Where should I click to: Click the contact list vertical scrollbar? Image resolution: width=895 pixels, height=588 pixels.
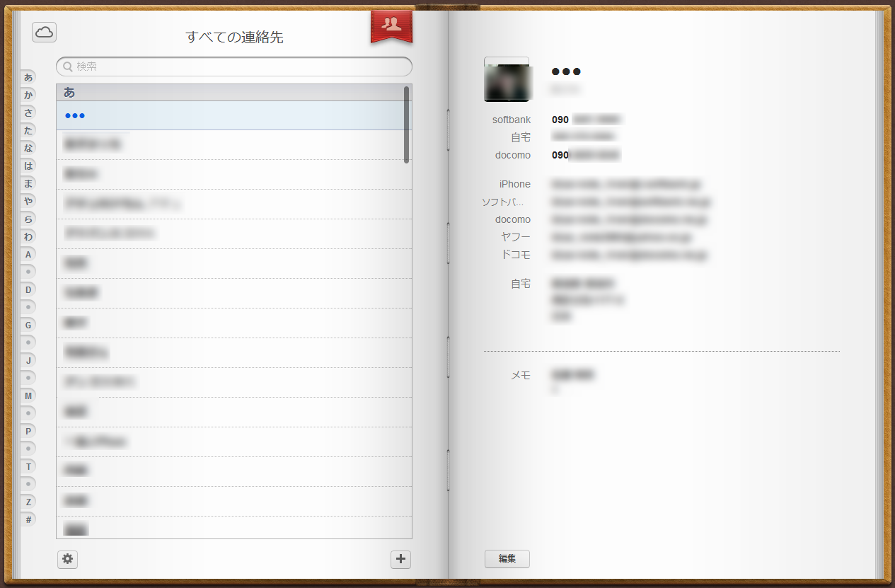click(x=406, y=125)
